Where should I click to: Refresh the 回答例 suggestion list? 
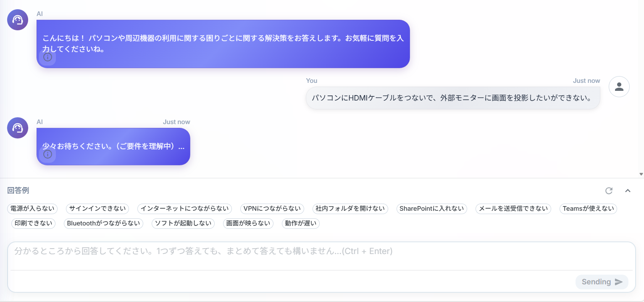click(x=609, y=191)
